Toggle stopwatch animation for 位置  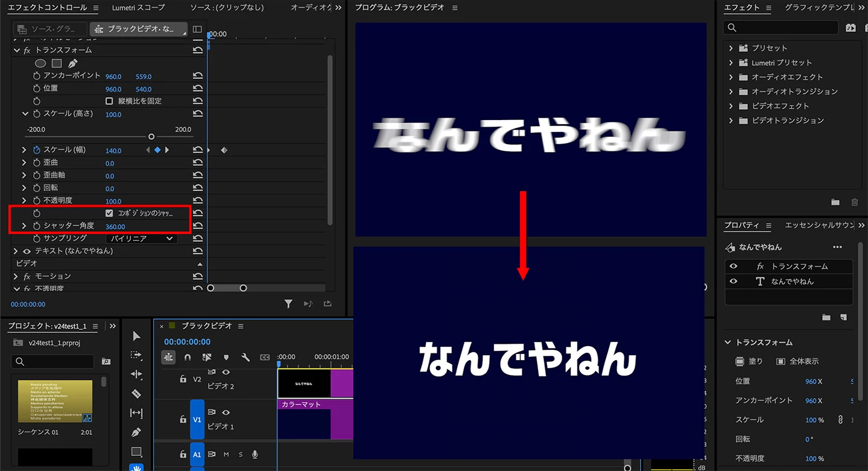(36, 89)
